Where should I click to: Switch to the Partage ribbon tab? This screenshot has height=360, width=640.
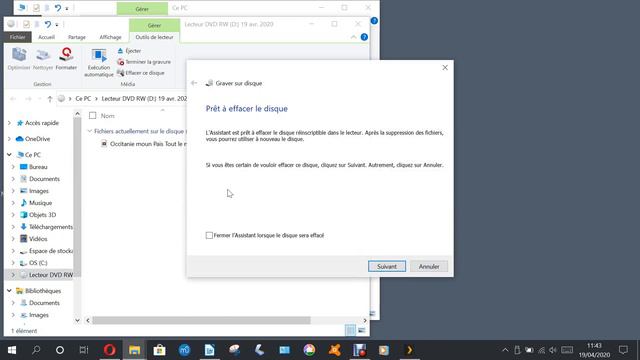[x=77, y=37]
